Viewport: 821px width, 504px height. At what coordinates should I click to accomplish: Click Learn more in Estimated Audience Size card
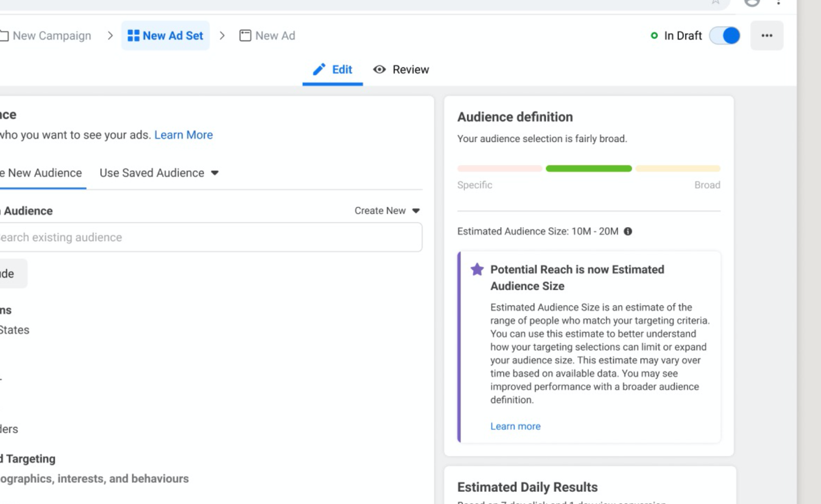[515, 426]
